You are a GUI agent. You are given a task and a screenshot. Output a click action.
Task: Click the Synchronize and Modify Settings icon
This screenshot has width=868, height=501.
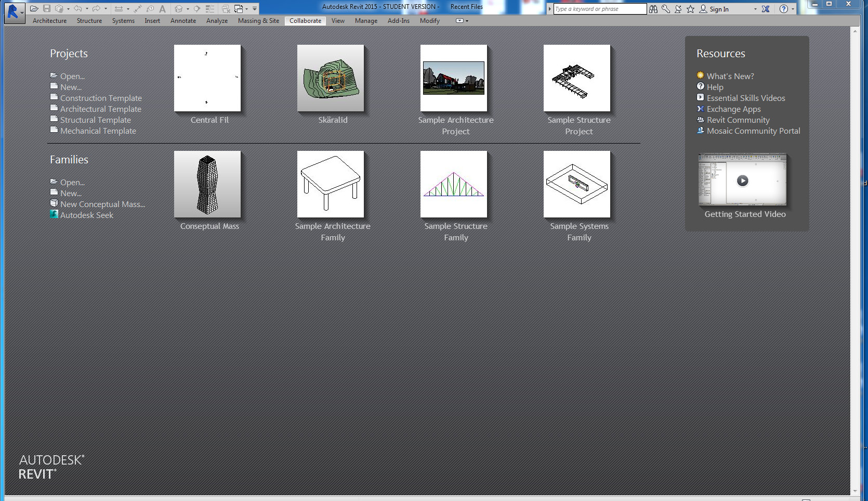click(59, 9)
